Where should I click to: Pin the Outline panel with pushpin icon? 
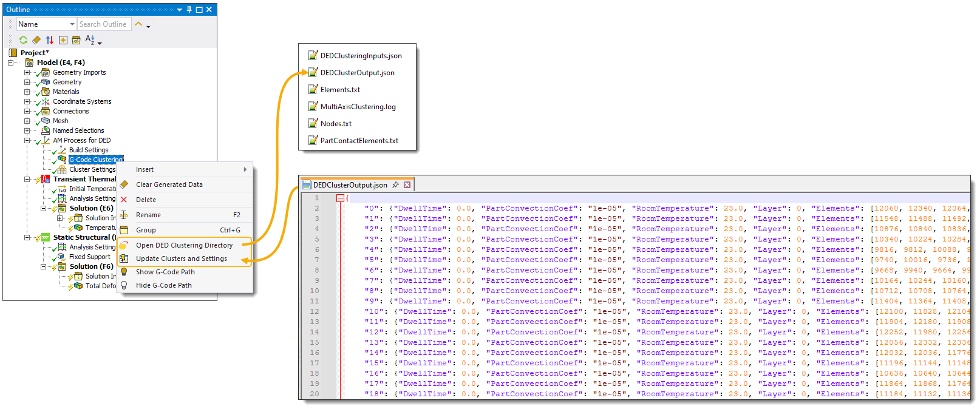[x=189, y=10]
